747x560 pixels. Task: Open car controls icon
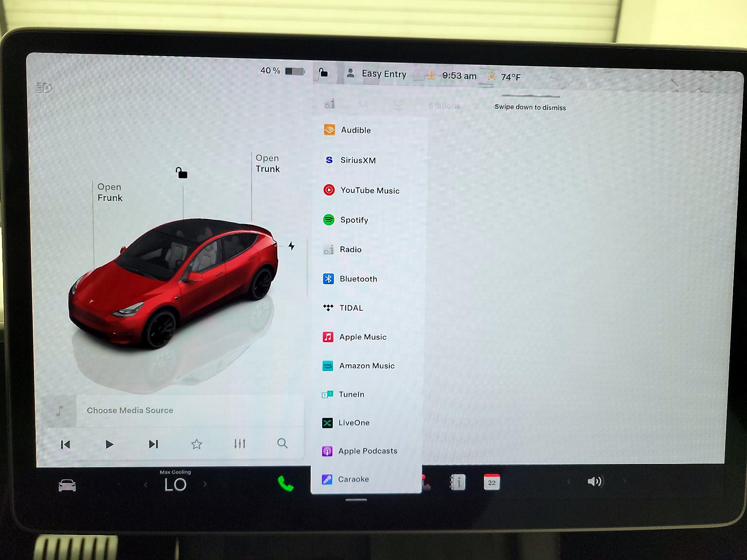click(67, 485)
